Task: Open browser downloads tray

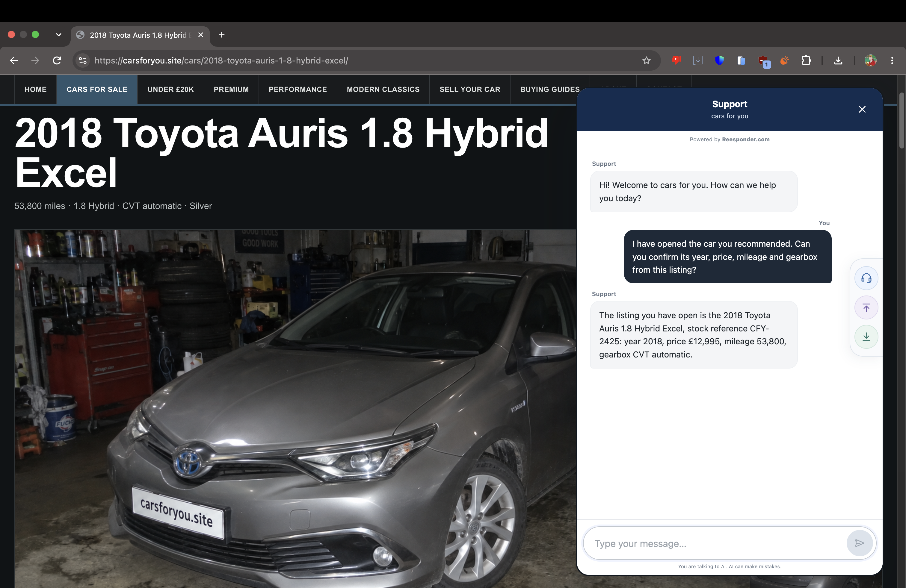Action: point(838,60)
